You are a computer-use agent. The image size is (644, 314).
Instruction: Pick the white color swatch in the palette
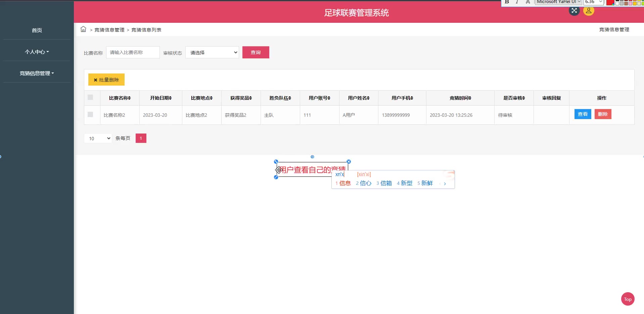[x=617, y=3]
